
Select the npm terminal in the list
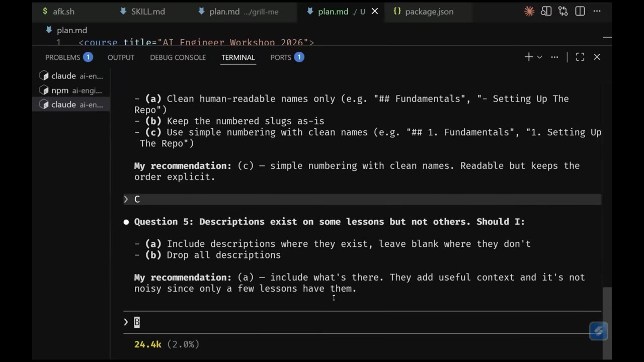pyautogui.click(x=71, y=90)
